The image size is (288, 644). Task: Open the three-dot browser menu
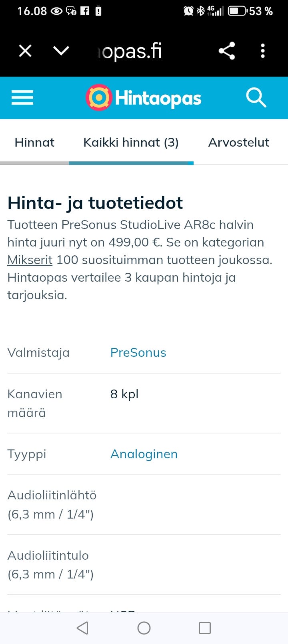(263, 51)
